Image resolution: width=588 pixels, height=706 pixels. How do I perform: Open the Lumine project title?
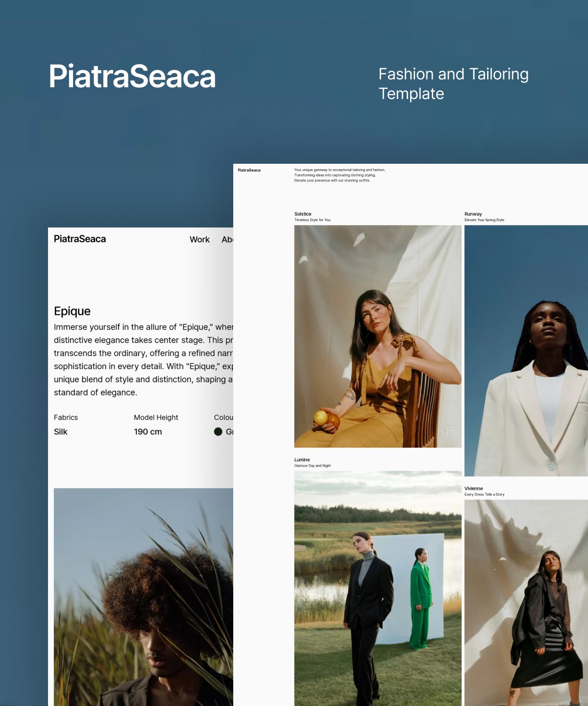301,459
